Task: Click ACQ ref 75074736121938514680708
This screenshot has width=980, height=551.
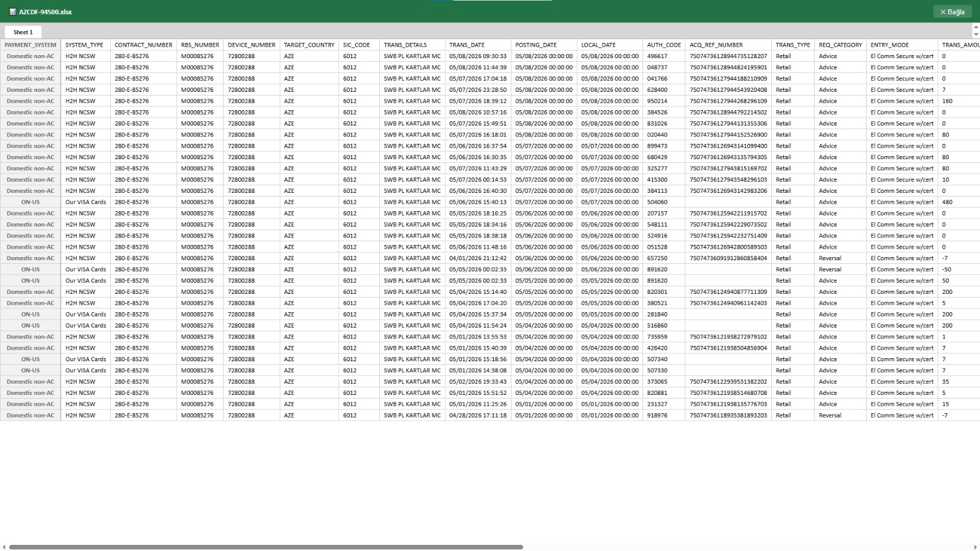Action: [728, 393]
